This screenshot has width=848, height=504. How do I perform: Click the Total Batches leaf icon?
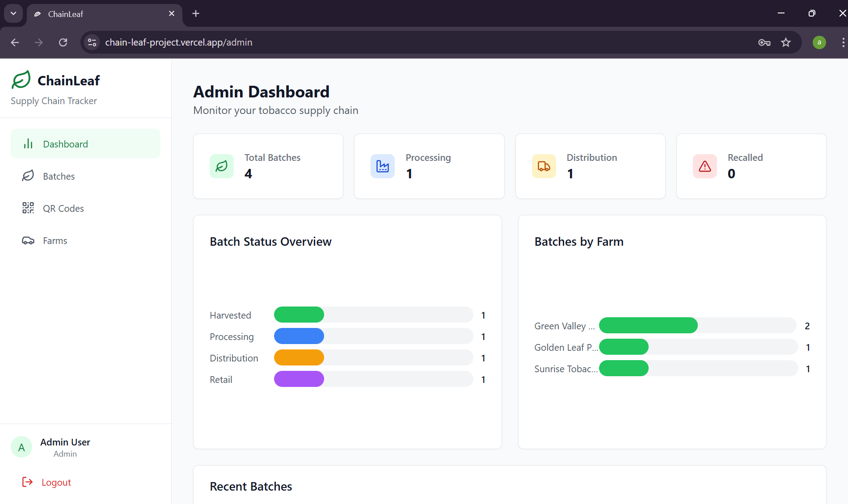click(x=221, y=166)
